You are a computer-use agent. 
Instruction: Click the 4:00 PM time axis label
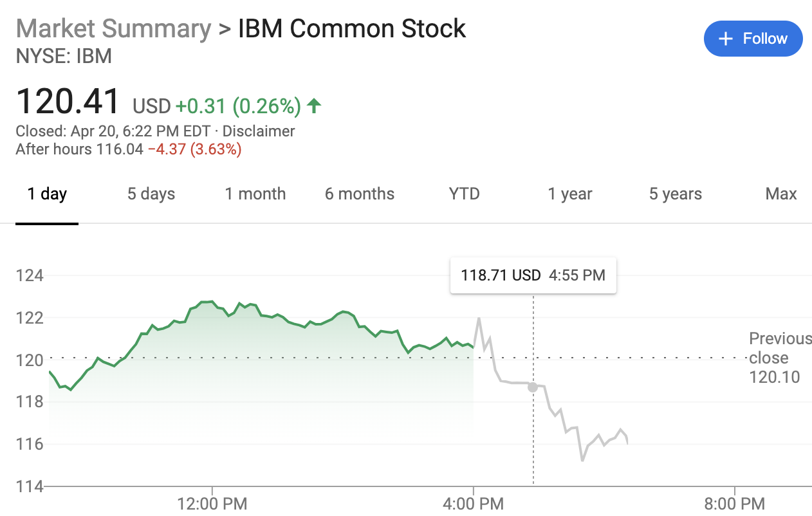[474, 503]
